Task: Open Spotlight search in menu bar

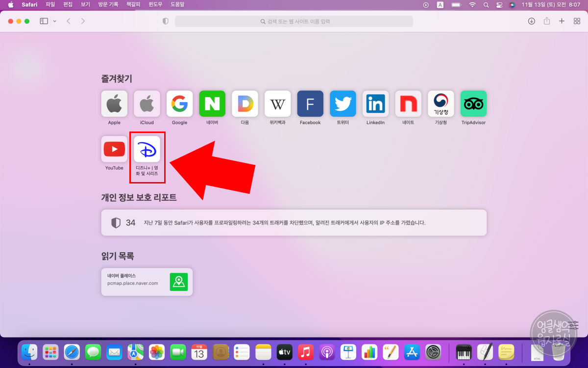Action: pos(486,4)
